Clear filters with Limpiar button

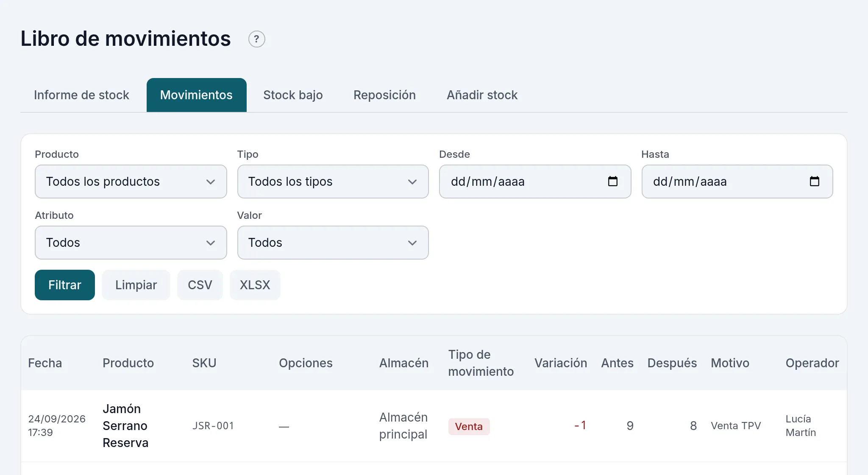click(136, 285)
